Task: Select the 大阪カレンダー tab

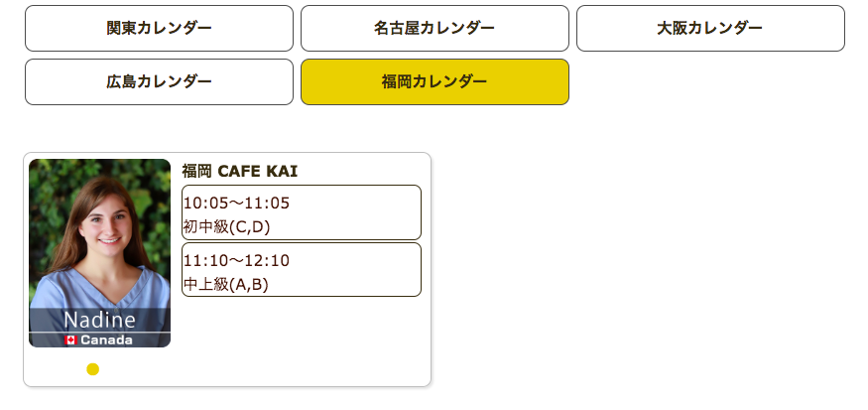Action: [x=710, y=28]
